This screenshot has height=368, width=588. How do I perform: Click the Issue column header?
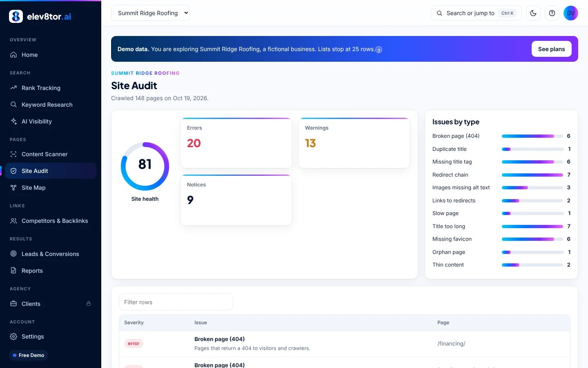coord(200,323)
